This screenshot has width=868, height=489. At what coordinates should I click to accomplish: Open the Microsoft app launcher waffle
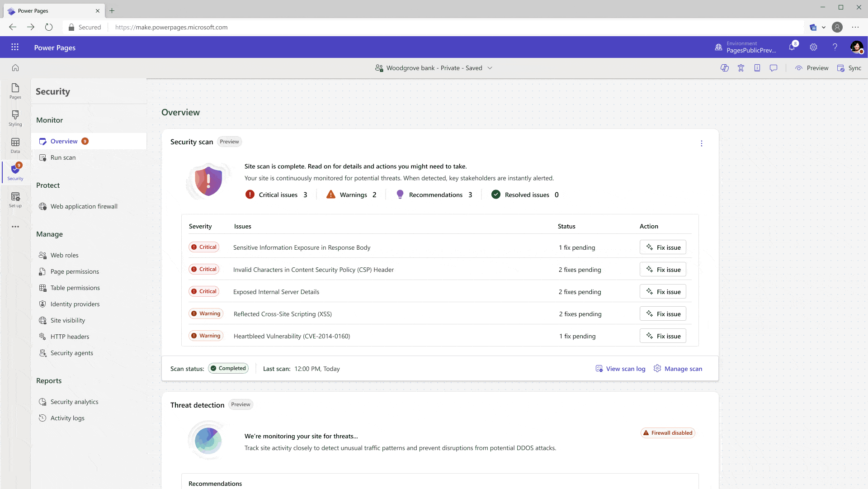coord(15,47)
